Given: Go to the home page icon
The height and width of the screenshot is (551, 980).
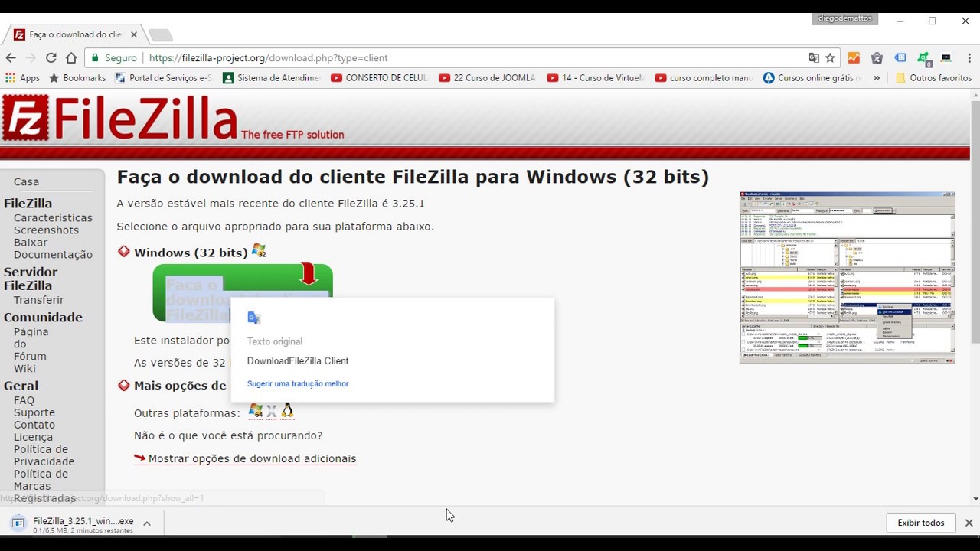Looking at the screenshot, I should point(71,57).
